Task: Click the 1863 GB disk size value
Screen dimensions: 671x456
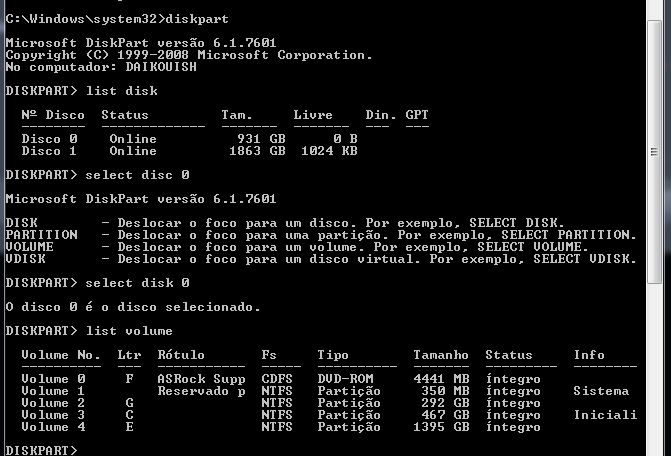Action: tap(257, 151)
